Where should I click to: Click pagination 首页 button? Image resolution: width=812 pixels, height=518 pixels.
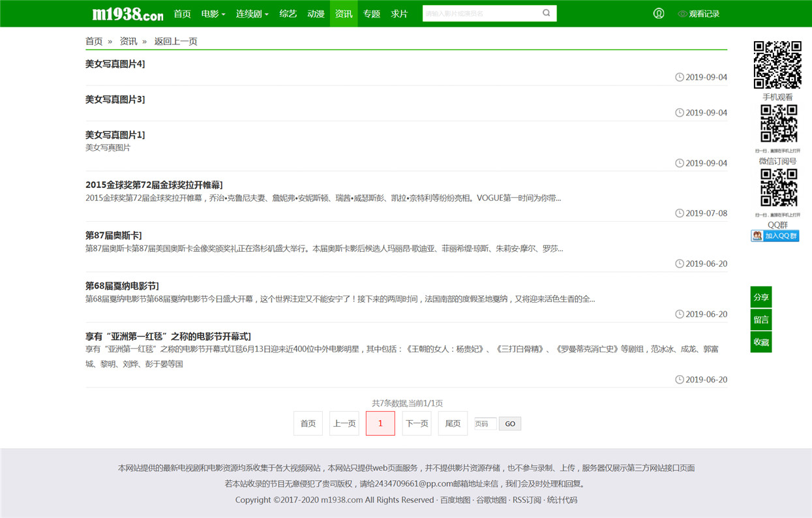308,423
